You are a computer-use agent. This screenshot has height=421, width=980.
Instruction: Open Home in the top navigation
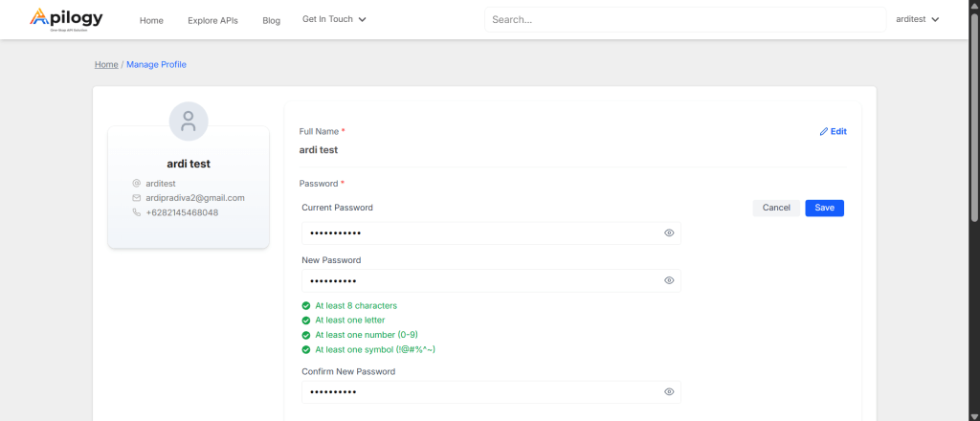click(x=151, y=20)
